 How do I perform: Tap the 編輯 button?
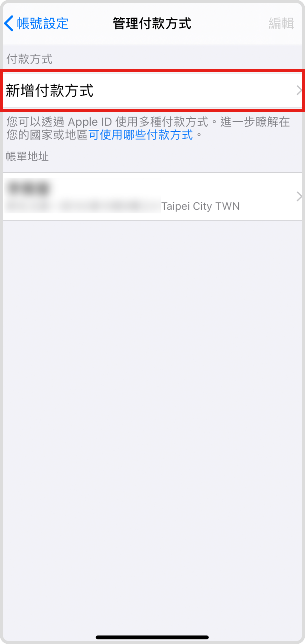[x=281, y=23]
